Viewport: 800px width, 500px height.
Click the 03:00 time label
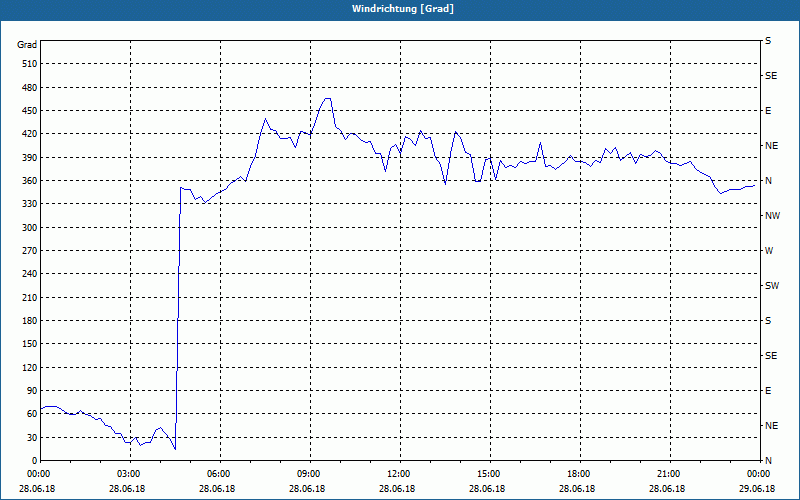coord(130,474)
